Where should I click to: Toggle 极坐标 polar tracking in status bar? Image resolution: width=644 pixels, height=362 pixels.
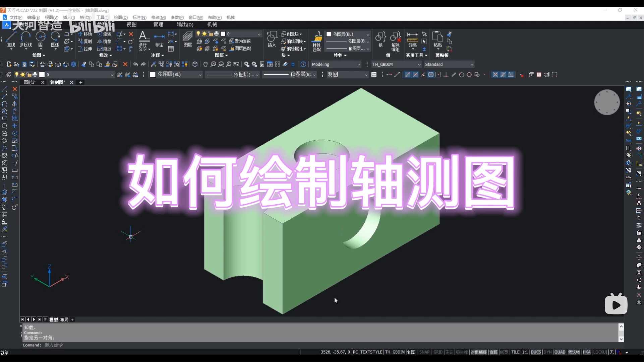pos(462,352)
